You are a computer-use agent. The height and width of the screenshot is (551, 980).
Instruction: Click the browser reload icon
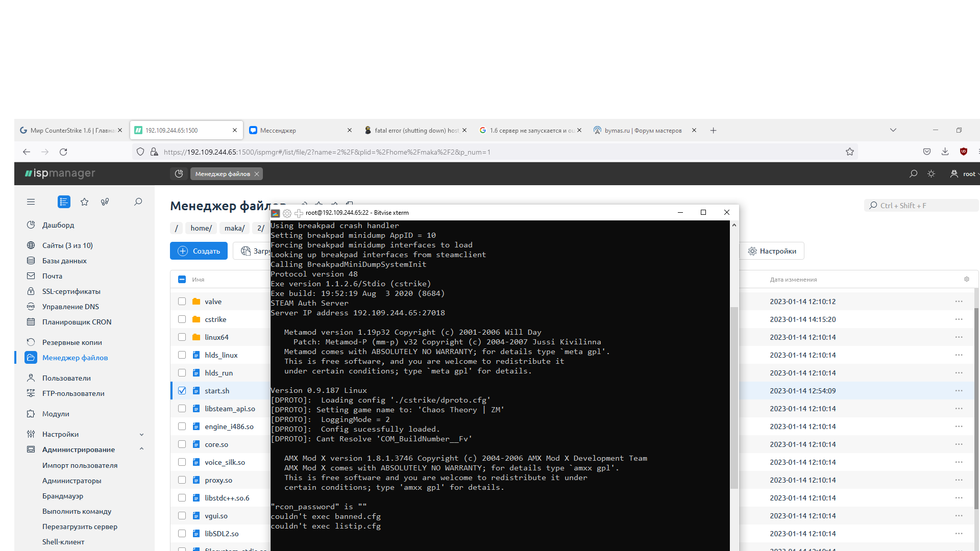coord(63,152)
